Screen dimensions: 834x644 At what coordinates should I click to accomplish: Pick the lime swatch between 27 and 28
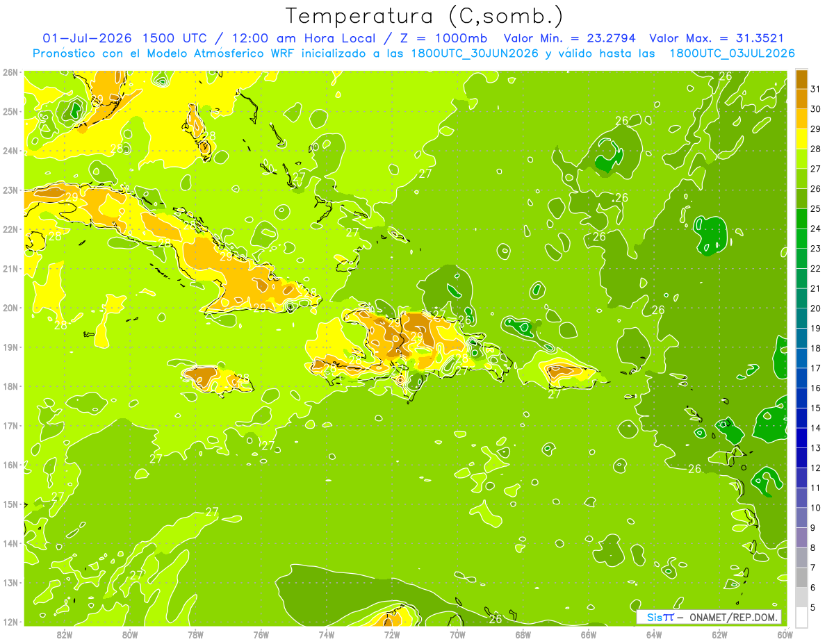[x=801, y=160]
